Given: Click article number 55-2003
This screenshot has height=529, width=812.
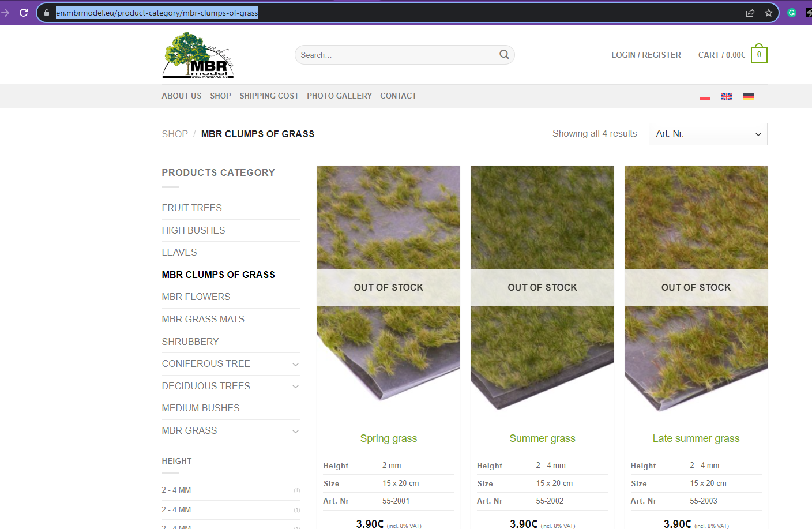Looking at the screenshot, I should tap(704, 501).
